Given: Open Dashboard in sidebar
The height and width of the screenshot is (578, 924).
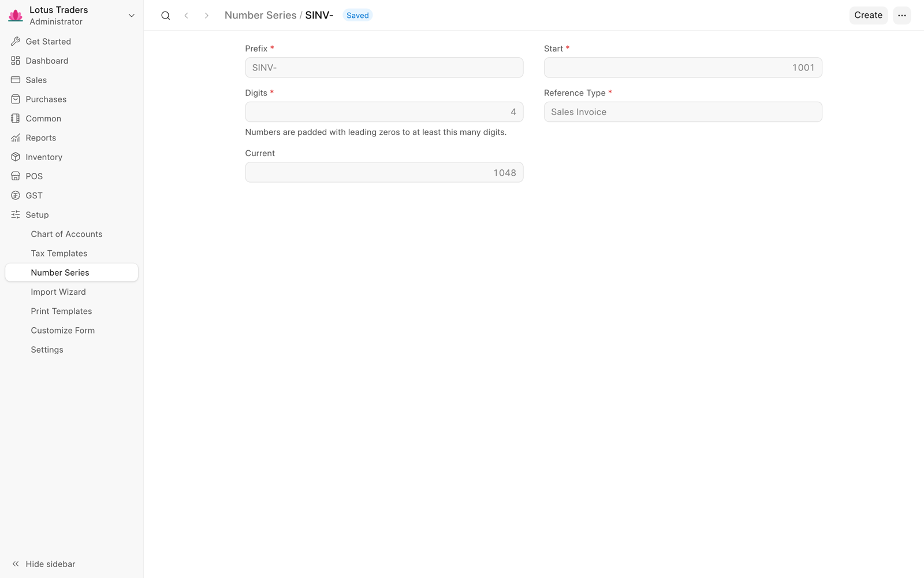Looking at the screenshot, I should point(72,61).
